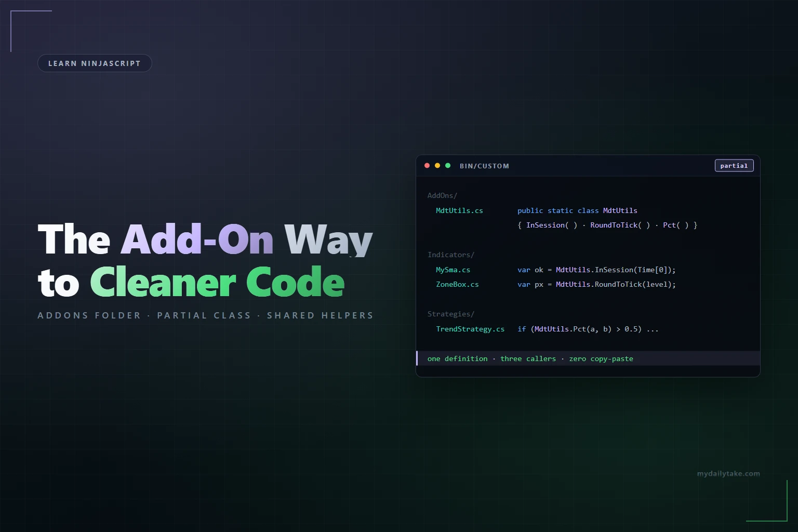Click the public static class MdtUtils line
This screenshot has height=532, width=798.
[x=577, y=210]
